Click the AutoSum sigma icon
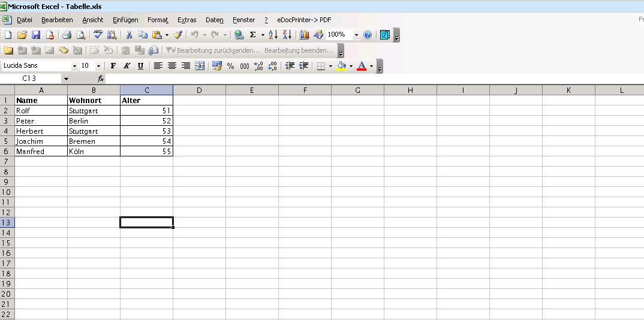The width and height of the screenshot is (644, 320). point(252,35)
